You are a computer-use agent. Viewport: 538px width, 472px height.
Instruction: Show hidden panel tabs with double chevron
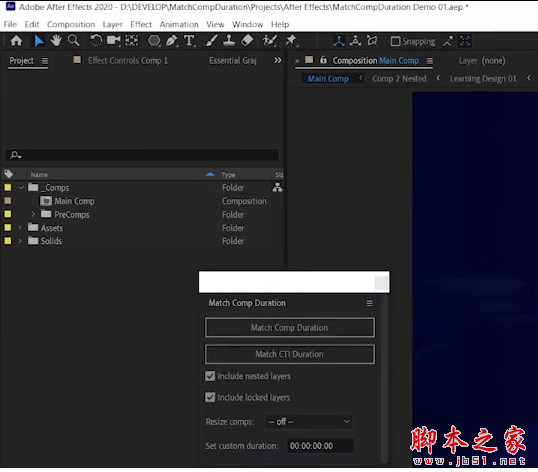pyautogui.click(x=278, y=60)
